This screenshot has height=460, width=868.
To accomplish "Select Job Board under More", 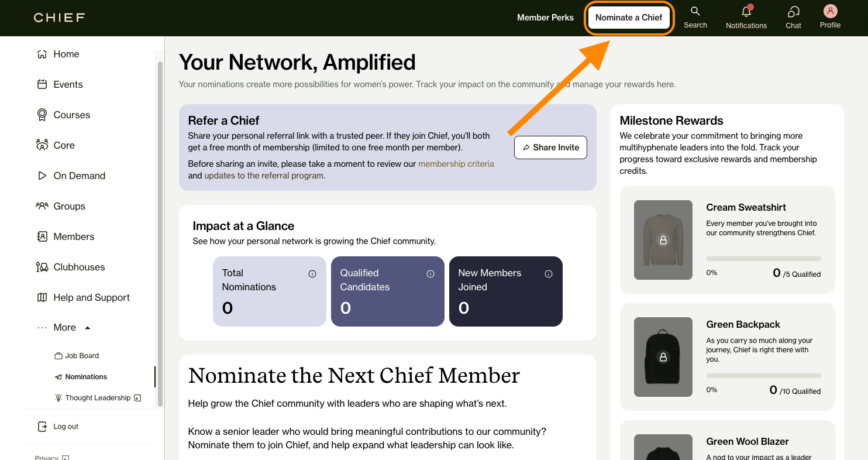I will [x=82, y=356].
